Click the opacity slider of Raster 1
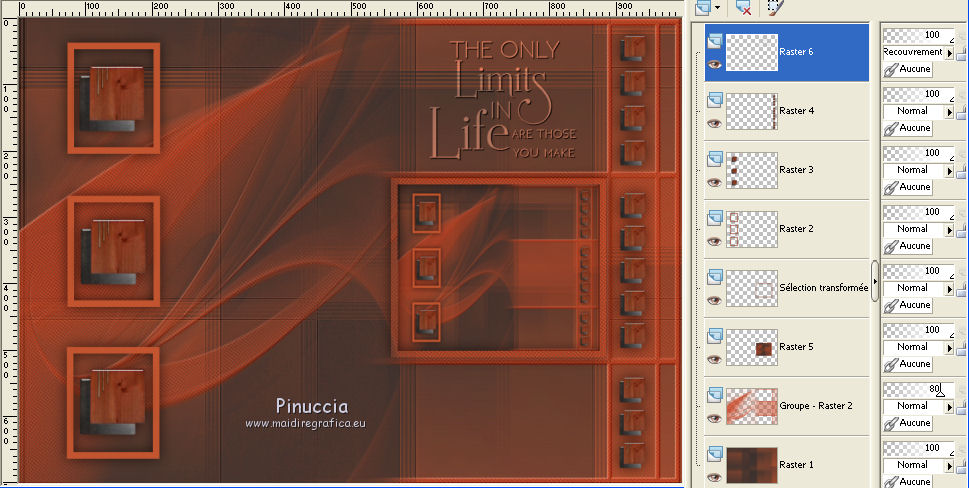The image size is (969, 488). click(918, 448)
